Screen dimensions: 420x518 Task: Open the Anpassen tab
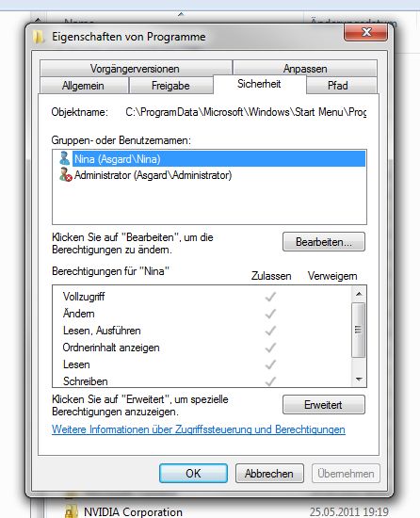pyautogui.click(x=305, y=69)
